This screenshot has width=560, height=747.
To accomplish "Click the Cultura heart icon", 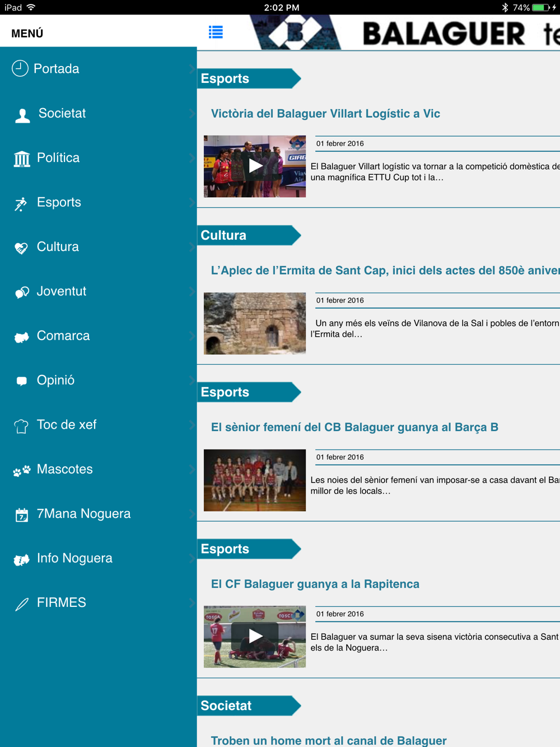I will [21, 248].
